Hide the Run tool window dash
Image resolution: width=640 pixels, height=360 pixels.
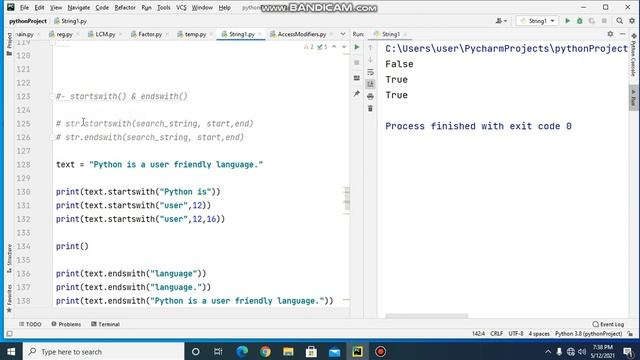(x=622, y=34)
